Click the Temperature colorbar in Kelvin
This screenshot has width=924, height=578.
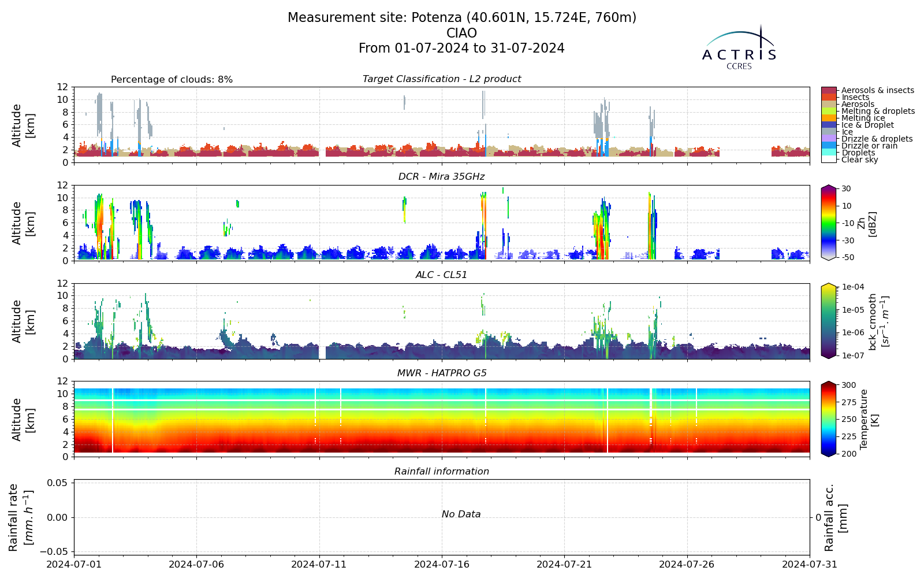click(829, 419)
